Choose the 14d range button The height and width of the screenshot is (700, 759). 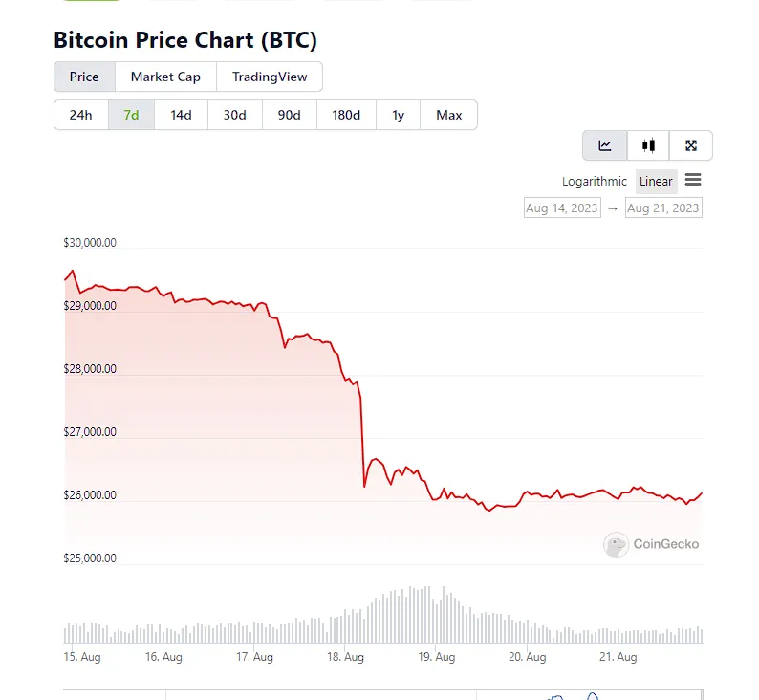coord(181,115)
